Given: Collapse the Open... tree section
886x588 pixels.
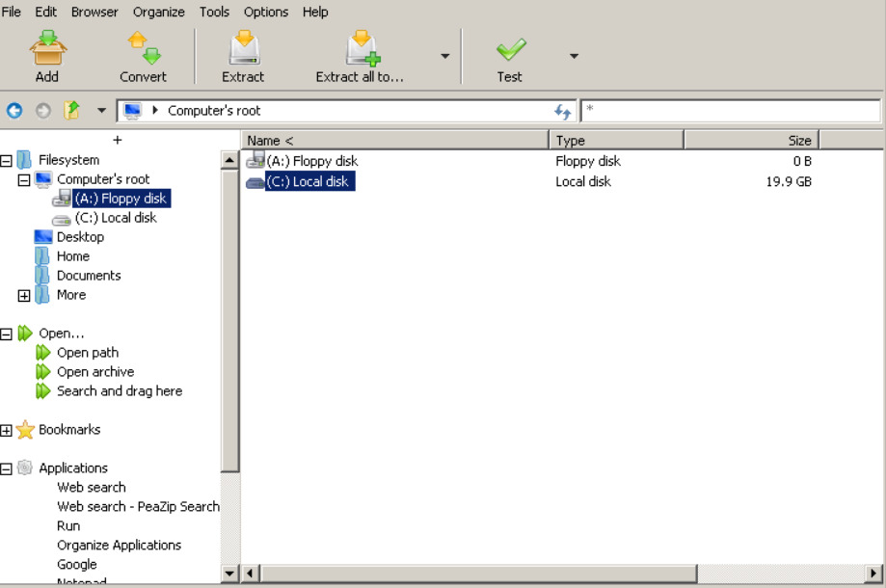Looking at the screenshot, I should coord(6,334).
